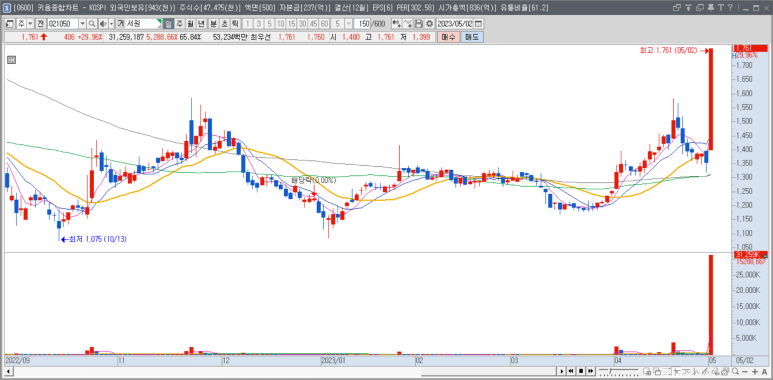
Task: Select the 60 minute interval button
Action: click(324, 24)
